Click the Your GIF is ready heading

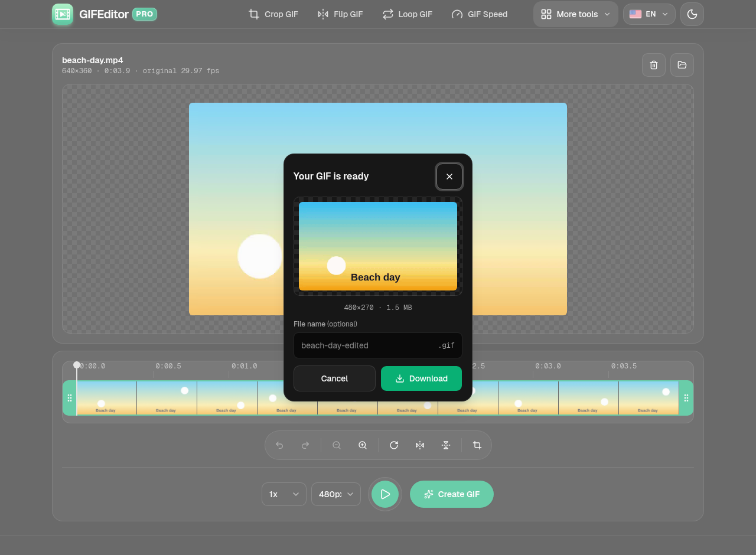[331, 176]
